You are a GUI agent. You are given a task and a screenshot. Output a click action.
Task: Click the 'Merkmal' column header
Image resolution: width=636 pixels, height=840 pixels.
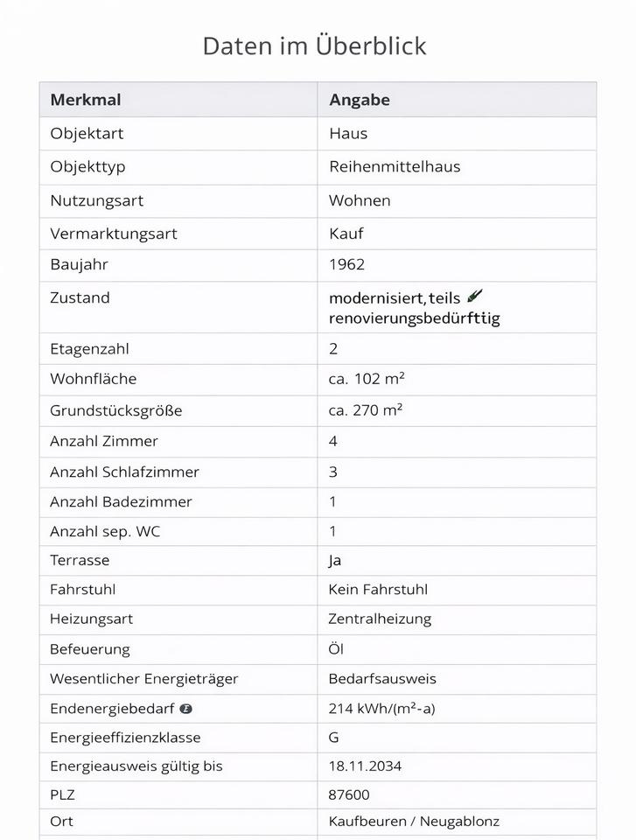(86, 100)
